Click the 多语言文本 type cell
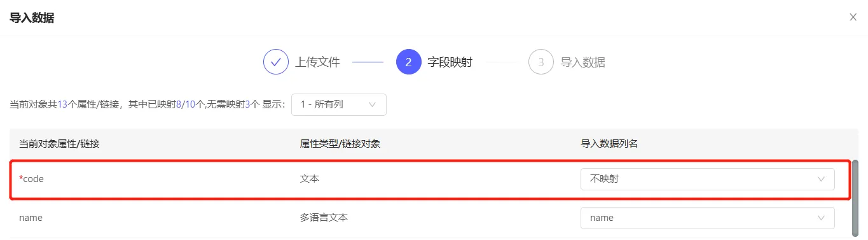Image resolution: width=868 pixels, height=240 pixels. click(324, 218)
